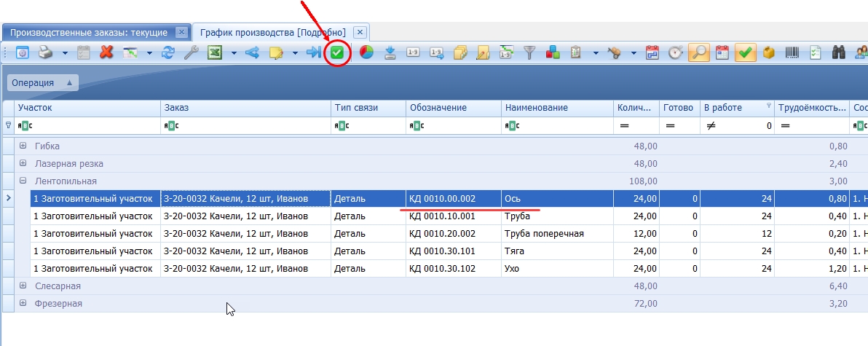Viewport: 868px width, 346px height.
Task: Toggle the highlighted green check button
Action: click(746, 53)
